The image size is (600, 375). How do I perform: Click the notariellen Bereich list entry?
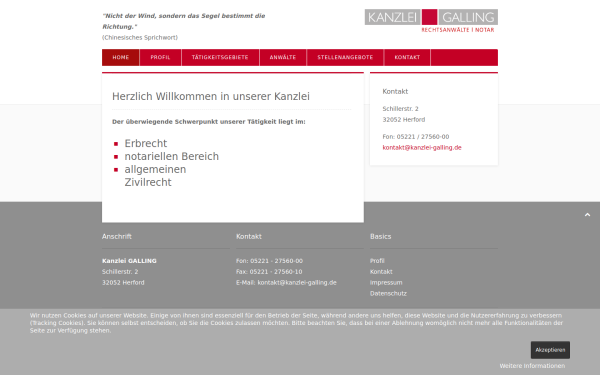(x=172, y=157)
